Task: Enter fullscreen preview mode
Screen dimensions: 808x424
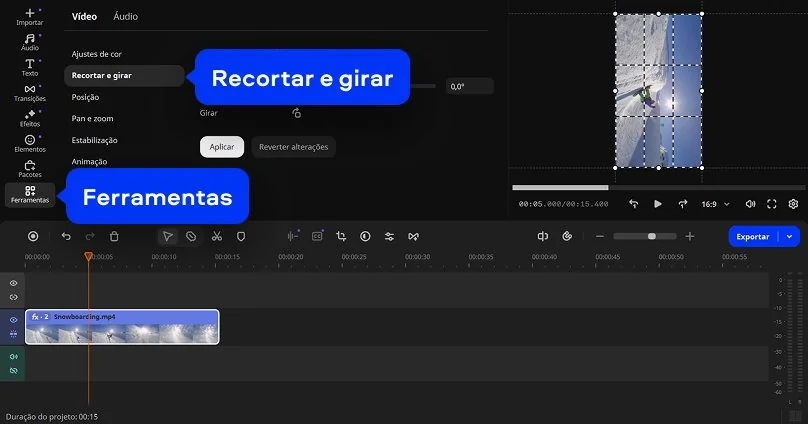Action: pyautogui.click(x=771, y=204)
